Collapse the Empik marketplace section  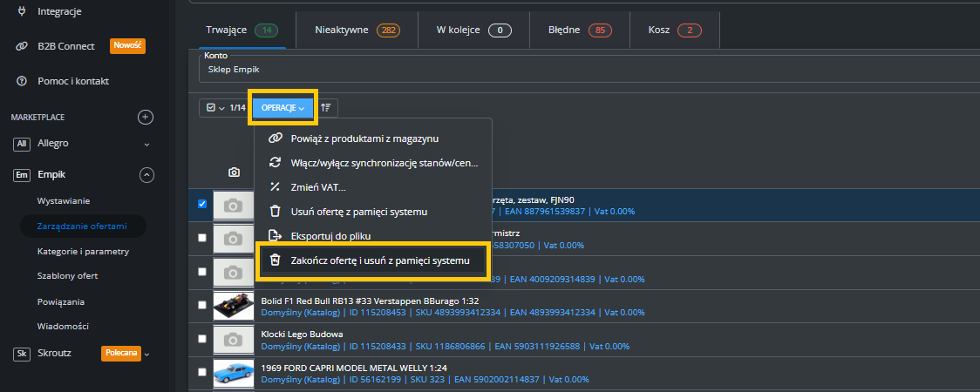coord(146,175)
